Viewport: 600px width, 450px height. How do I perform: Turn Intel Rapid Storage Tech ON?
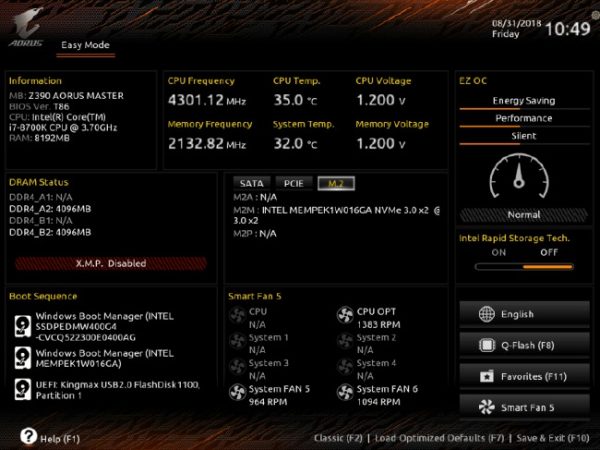pos(499,253)
